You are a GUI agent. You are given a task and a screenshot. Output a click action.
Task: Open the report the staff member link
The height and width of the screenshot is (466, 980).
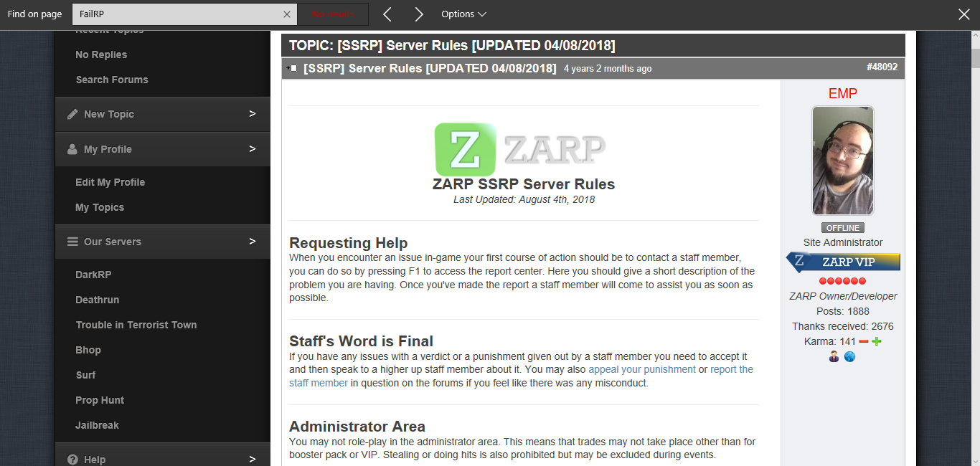tap(521, 376)
